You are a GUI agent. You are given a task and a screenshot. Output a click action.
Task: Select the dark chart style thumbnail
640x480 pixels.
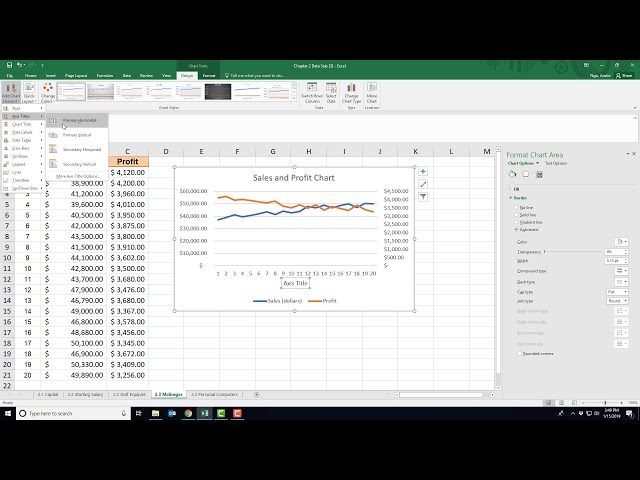click(218, 92)
